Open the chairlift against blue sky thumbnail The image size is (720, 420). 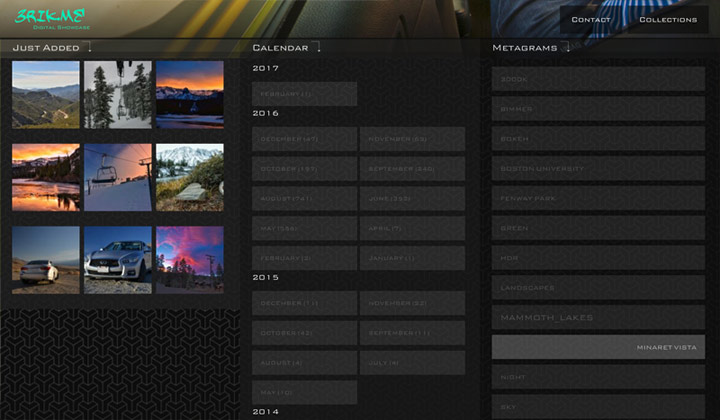[118, 177]
